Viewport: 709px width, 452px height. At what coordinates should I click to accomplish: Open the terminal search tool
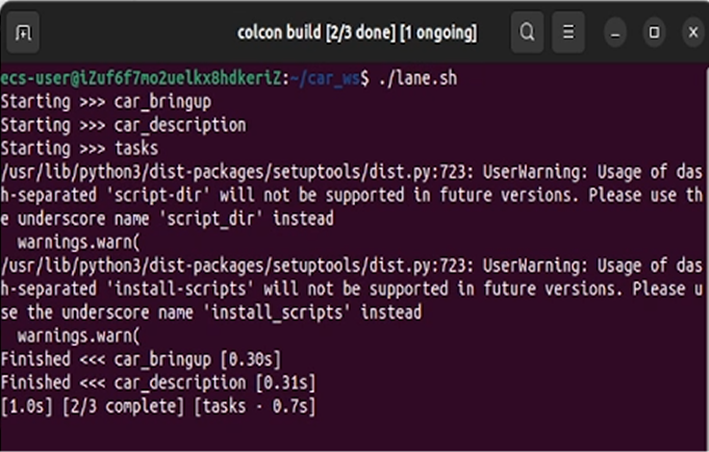527,33
